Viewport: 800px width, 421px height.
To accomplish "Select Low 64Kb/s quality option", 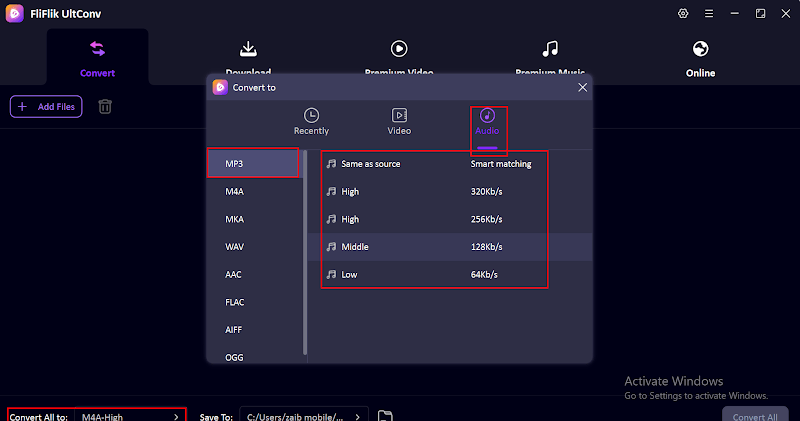I will pyautogui.click(x=450, y=275).
